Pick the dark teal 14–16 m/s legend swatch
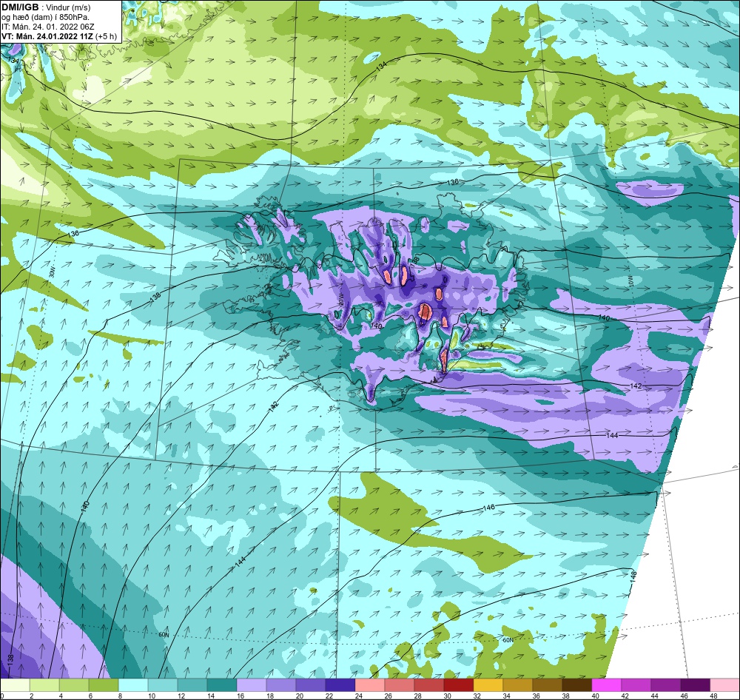 coord(222,685)
